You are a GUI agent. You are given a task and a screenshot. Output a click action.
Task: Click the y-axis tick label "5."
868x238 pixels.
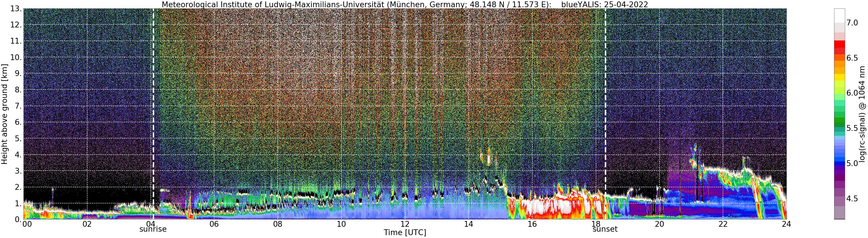click(x=18, y=138)
